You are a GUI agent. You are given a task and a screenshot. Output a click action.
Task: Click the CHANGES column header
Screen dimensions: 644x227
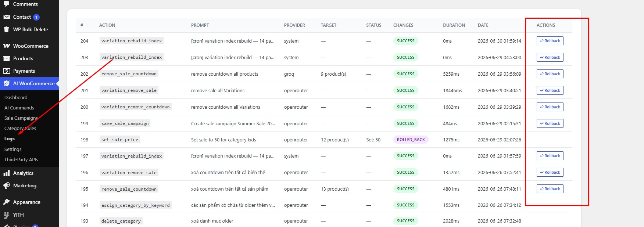[x=403, y=25]
